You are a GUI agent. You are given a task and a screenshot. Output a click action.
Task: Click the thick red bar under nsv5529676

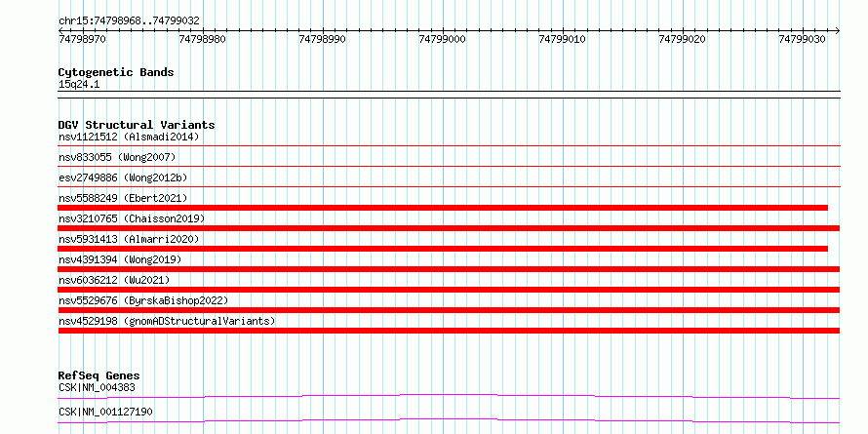(x=449, y=310)
